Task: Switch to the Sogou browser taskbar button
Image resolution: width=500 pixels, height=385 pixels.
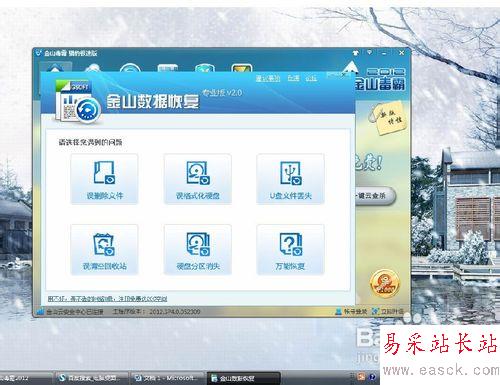Action: [91, 378]
